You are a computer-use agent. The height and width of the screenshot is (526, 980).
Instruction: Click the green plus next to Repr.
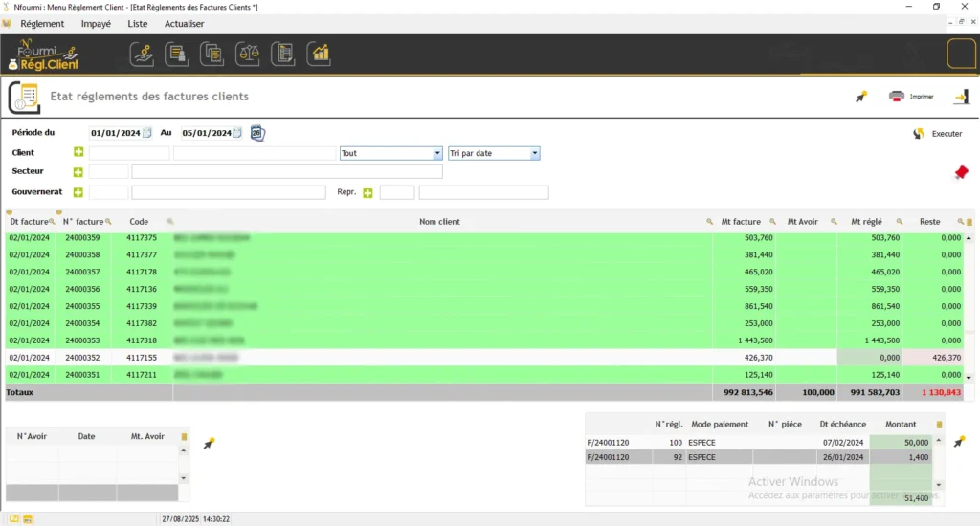[367, 193]
